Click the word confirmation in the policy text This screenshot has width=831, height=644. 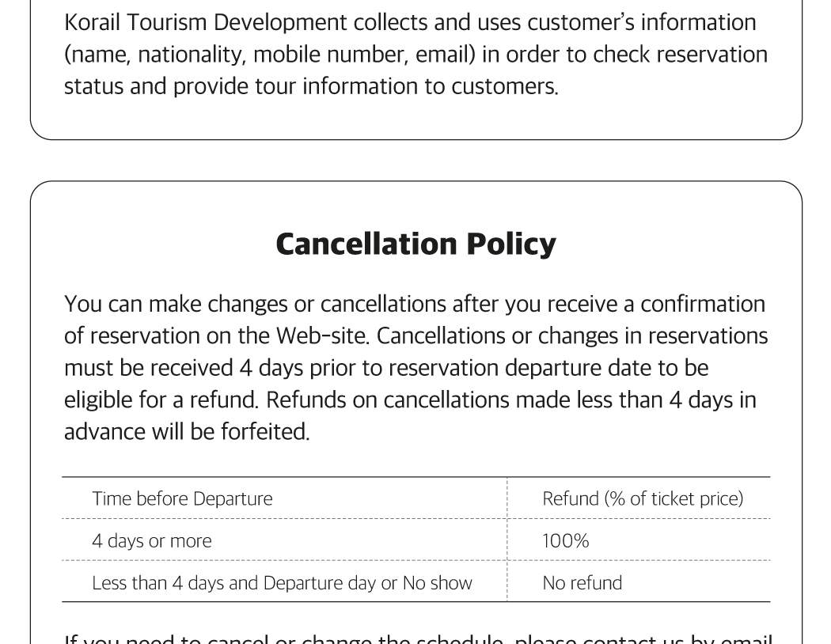702,304
